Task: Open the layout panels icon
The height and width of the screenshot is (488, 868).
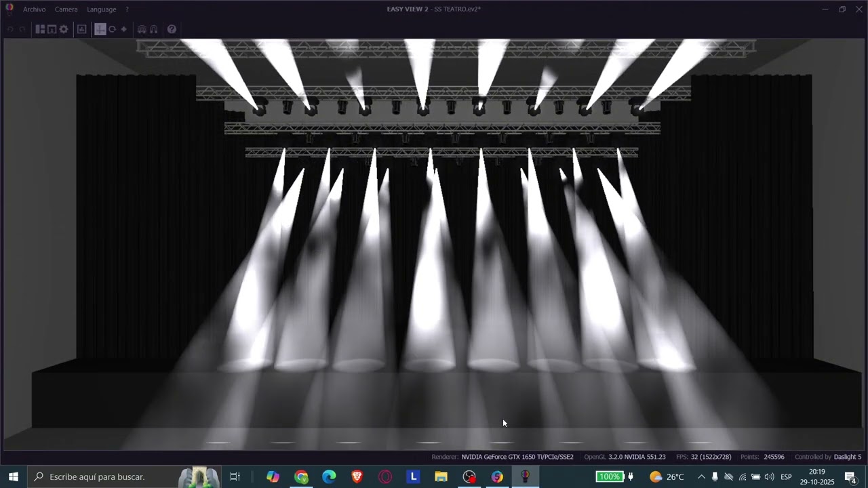Action: (x=40, y=29)
